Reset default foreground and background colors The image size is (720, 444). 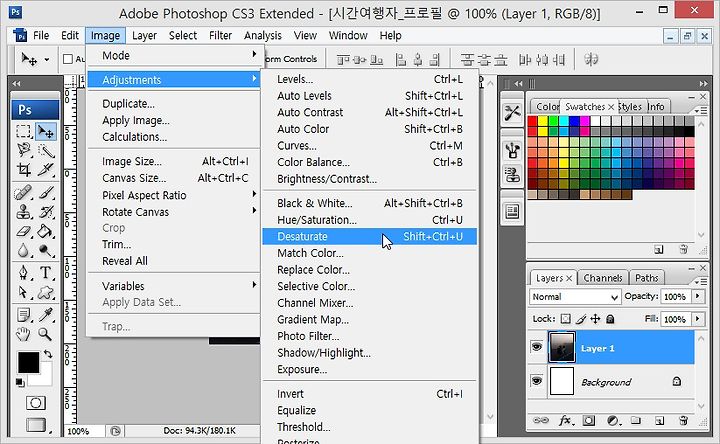pos(20,382)
